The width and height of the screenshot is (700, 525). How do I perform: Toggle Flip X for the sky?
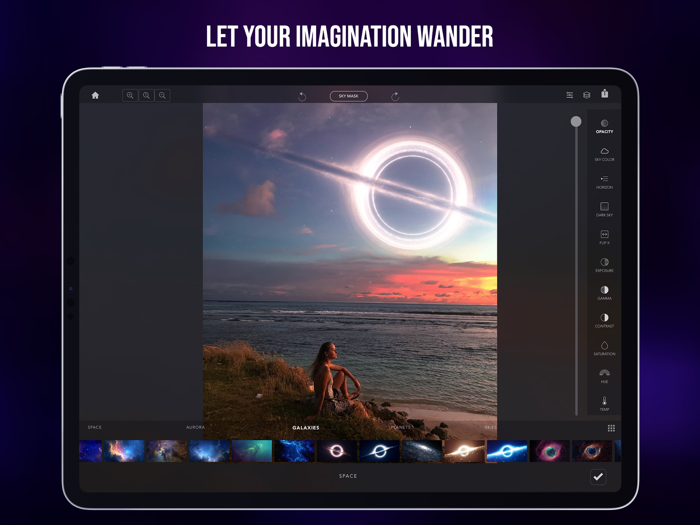pyautogui.click(x=604, y=238)
